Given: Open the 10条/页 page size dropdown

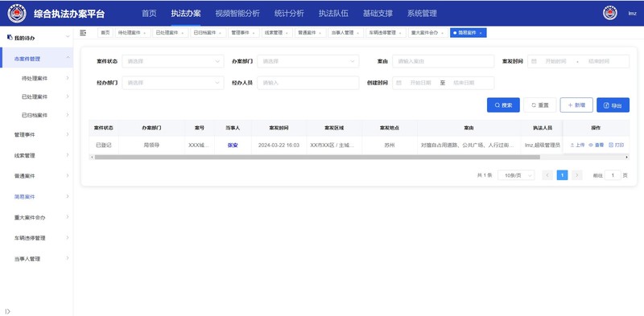Looking at the screenshot, I should coord(516,175).
